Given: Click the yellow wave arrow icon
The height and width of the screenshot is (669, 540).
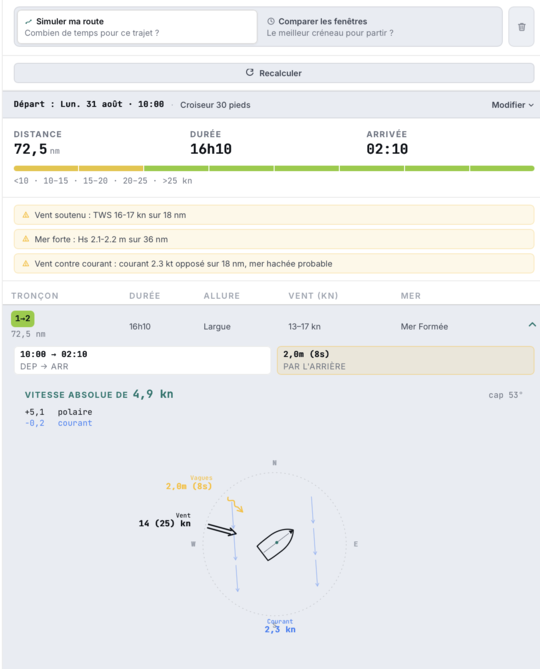Looking at the screenshot, I should tap(235, 504).
